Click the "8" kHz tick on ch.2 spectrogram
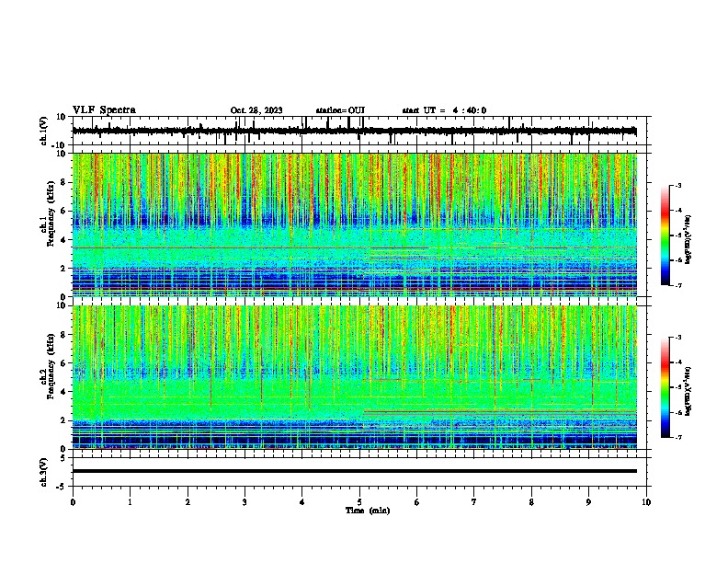The width and height of the screenshot is (728, 563). click(x=64, y=335)
